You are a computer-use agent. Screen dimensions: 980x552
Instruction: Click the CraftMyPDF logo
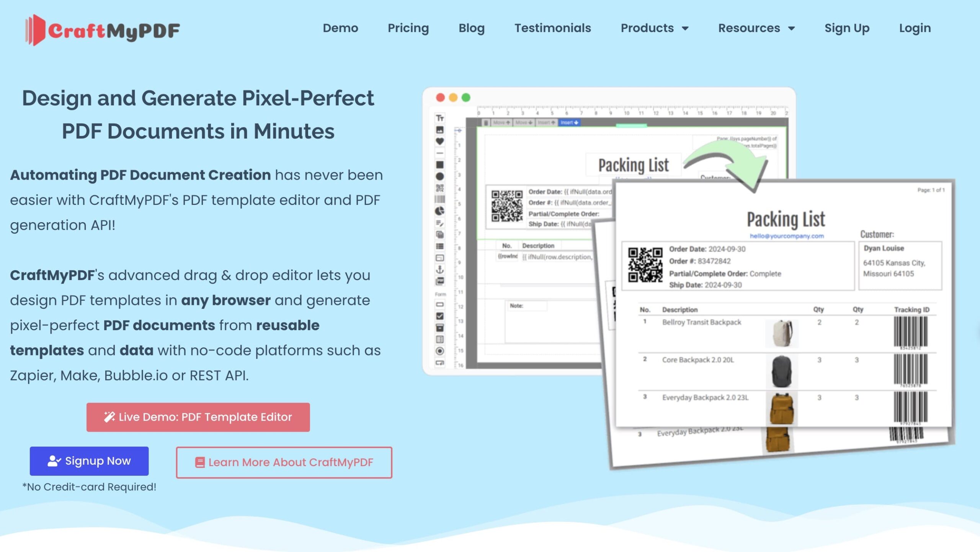point(103,30)
